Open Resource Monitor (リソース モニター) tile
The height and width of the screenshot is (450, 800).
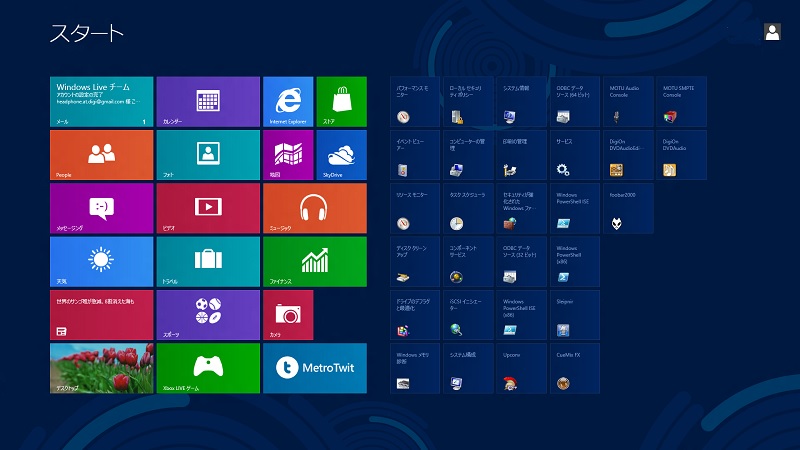(415, 208)
